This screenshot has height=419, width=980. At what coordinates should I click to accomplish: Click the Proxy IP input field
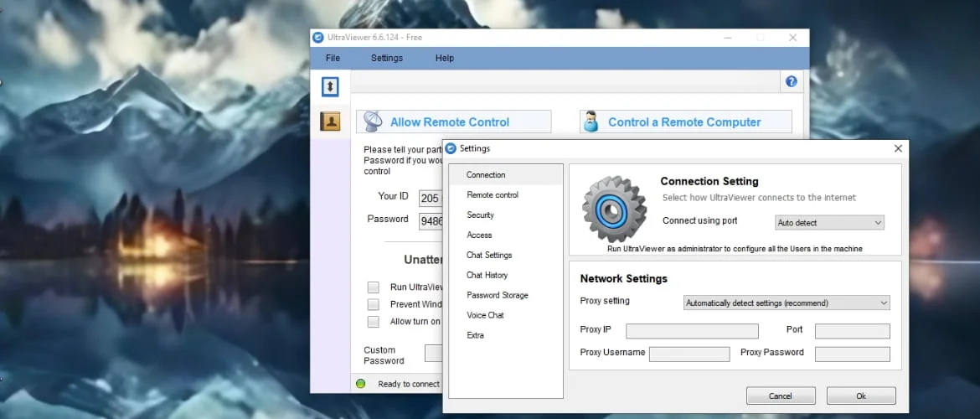pos(693,331)
